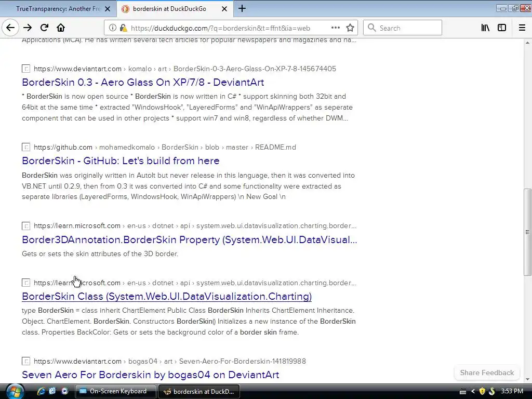Launch Internet Explorer from quick launch
The image size is (532, 399).
coord(41,391)
